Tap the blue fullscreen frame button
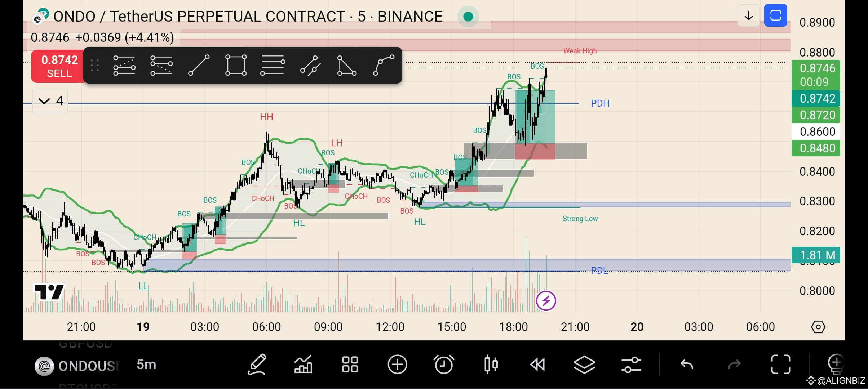 [x=775, y=16]
